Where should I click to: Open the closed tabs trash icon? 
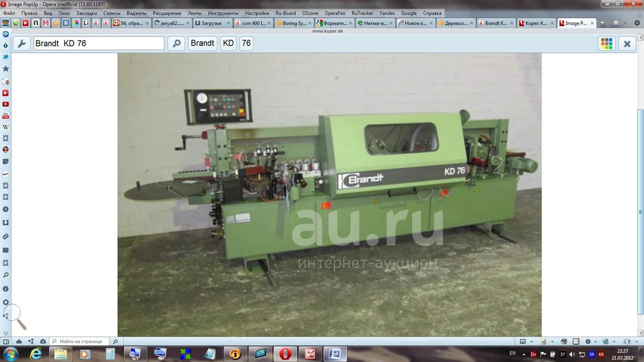[616, 23]
